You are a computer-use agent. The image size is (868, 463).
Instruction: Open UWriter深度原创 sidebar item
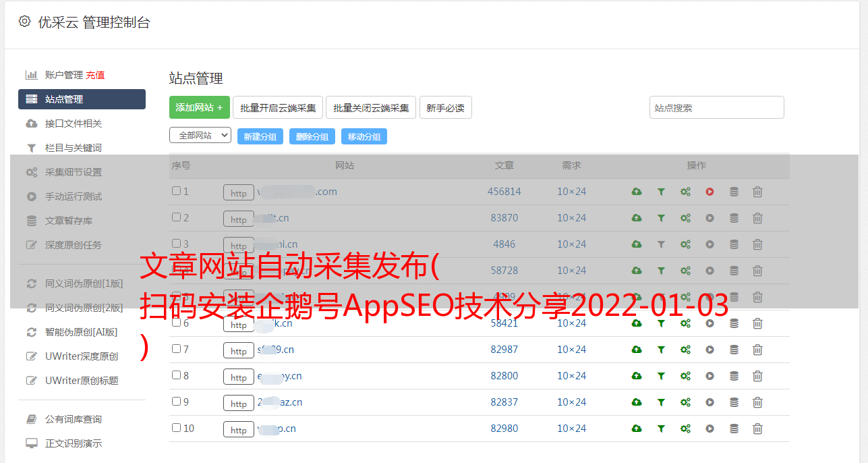point(81,356)
